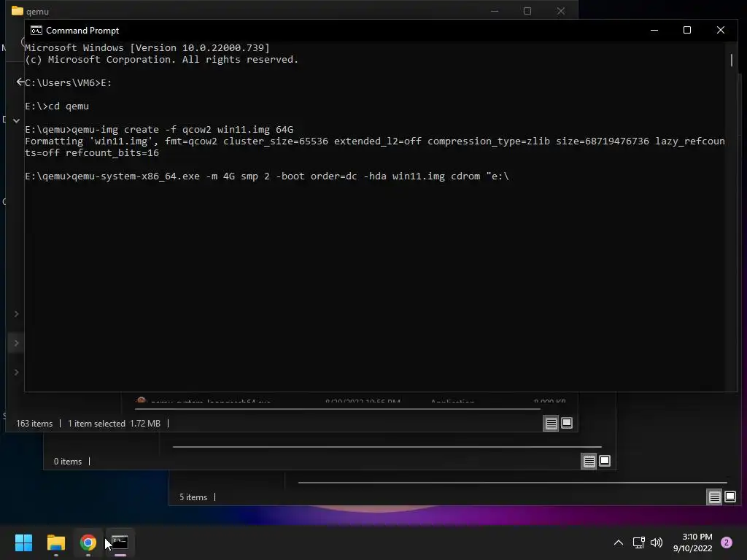Switch to details view in 5 items window
747x560 pixels.
click(x=715, y=497)
